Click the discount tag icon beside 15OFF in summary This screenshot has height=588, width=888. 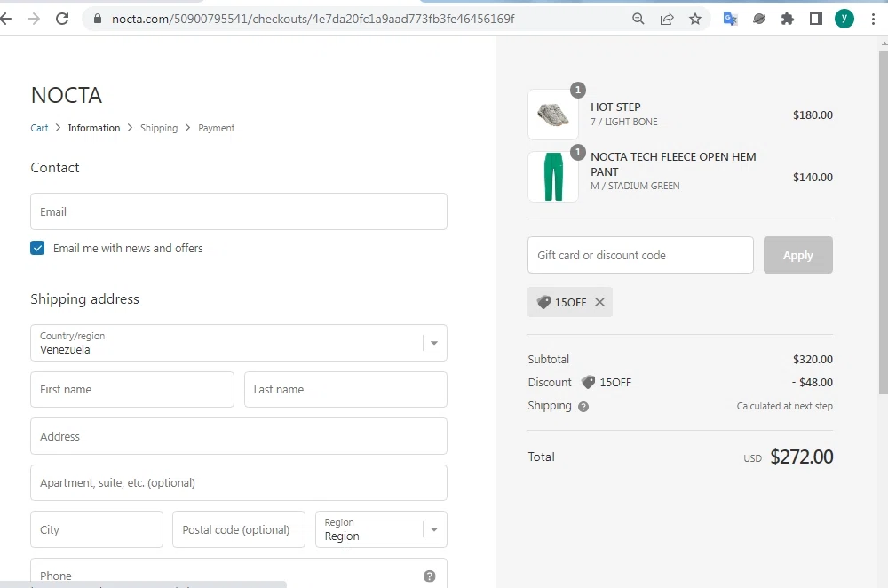589,382
